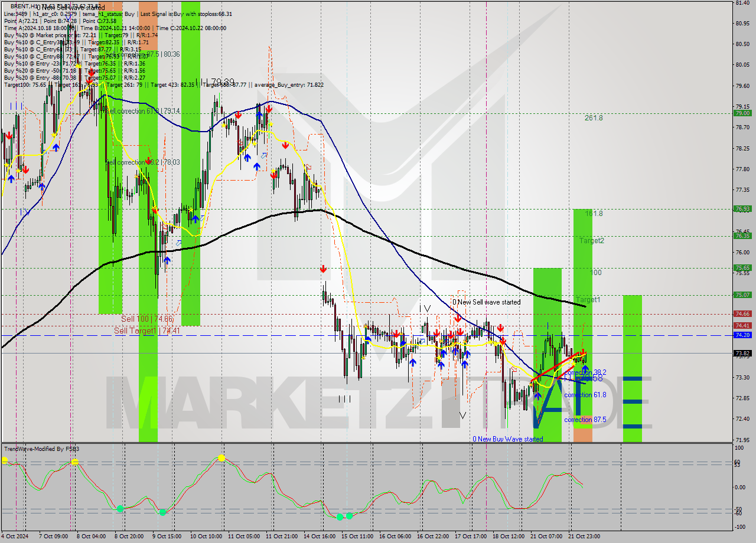Click the '21 Oct 07:00' time label
The image size is (756, 543).
[546, 536]
